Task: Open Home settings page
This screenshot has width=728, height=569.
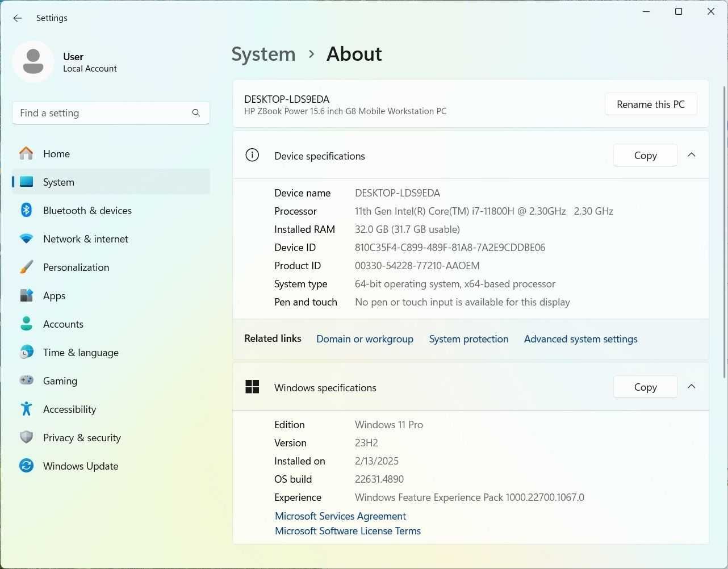Action: coord(111,153)
